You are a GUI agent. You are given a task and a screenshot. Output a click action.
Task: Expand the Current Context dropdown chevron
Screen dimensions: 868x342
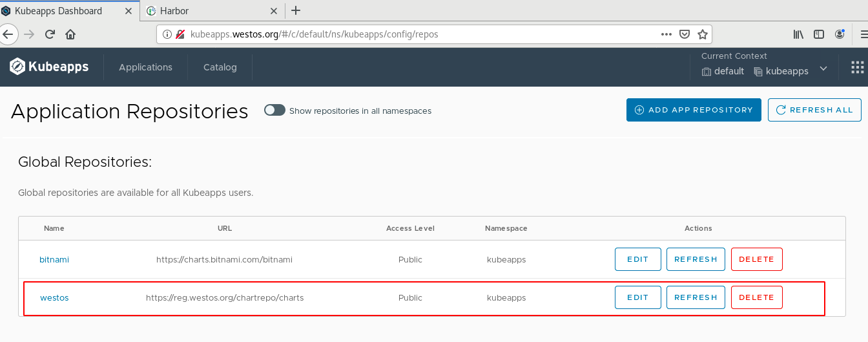point(823,69)
